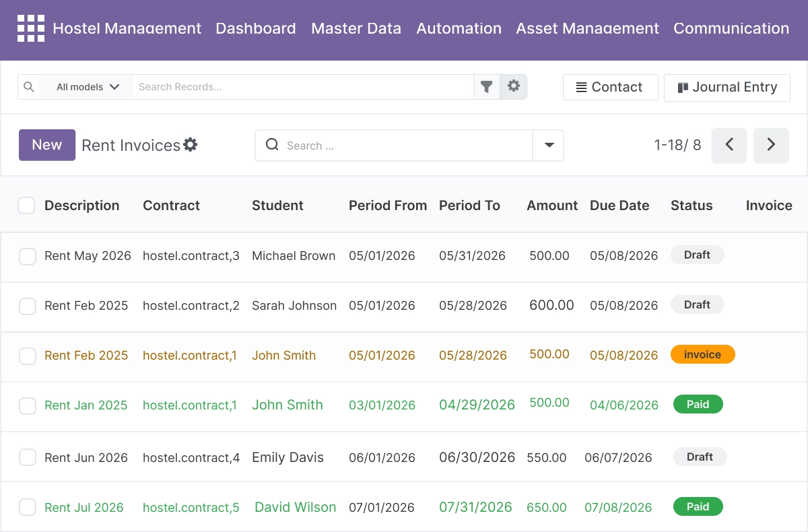Sort by the Period To column header
Screen dimensions: 808x532
pos(469,205)
